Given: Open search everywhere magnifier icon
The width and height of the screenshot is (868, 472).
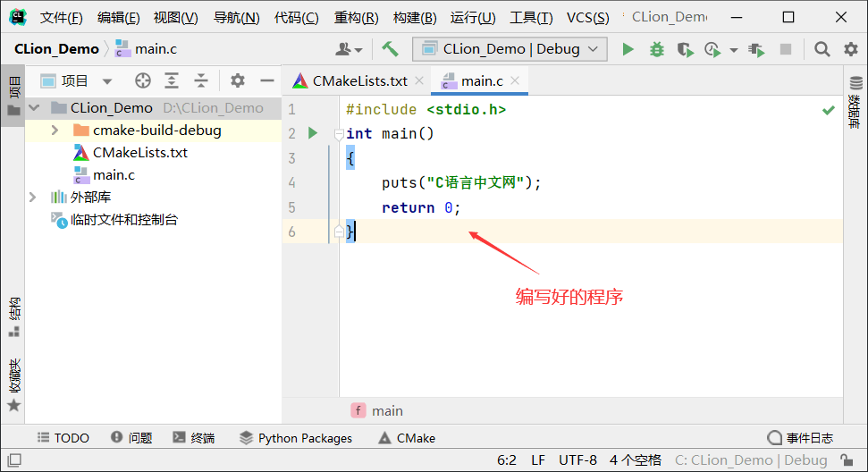Looking at the screenshot, I should click(822, 49).
